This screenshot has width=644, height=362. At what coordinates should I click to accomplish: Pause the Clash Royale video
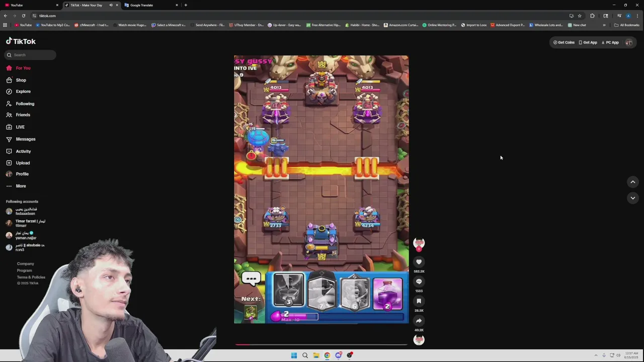click(x=321, y=189)
